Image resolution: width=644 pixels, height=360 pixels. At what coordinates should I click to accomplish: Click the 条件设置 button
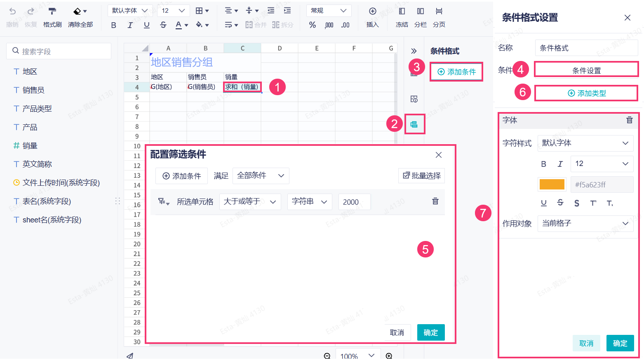586,70
